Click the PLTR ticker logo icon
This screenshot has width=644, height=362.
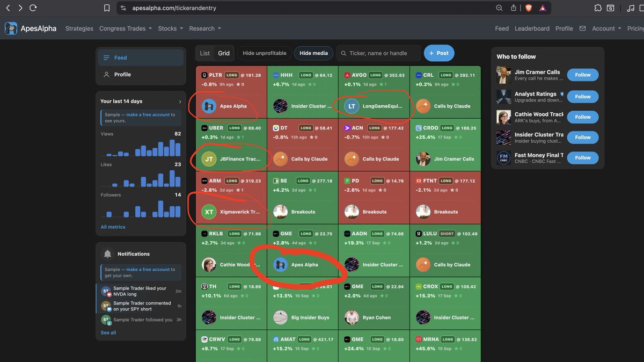(x=204, y=75)
